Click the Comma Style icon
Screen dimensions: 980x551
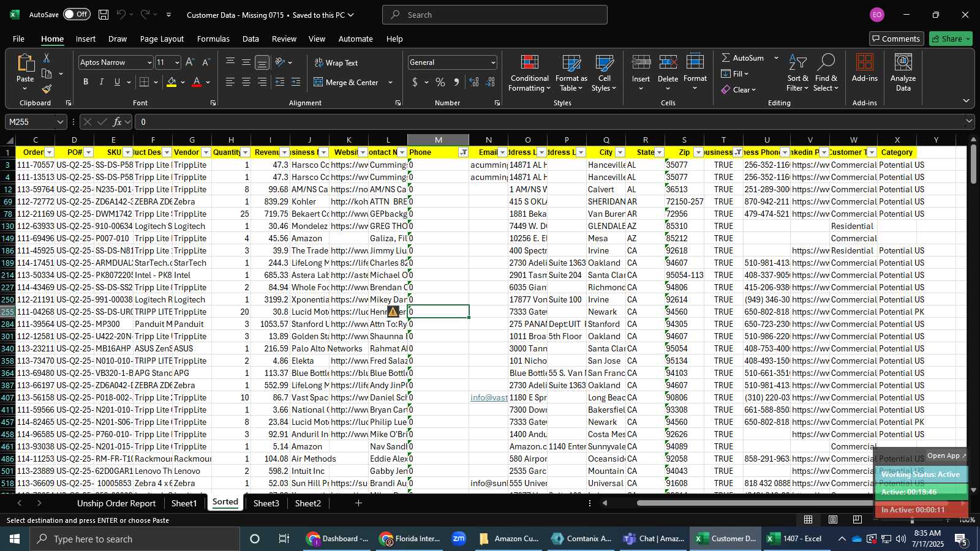pos(456,82)
